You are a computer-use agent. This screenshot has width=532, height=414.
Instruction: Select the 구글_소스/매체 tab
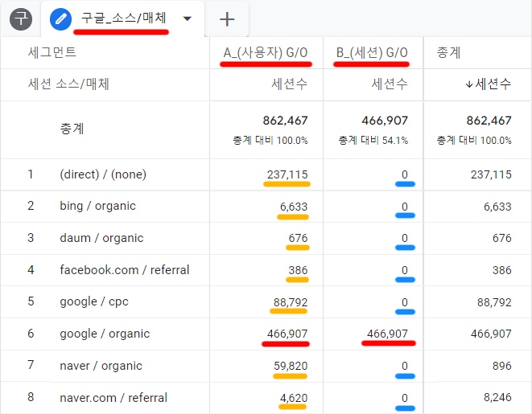[123, 18]
